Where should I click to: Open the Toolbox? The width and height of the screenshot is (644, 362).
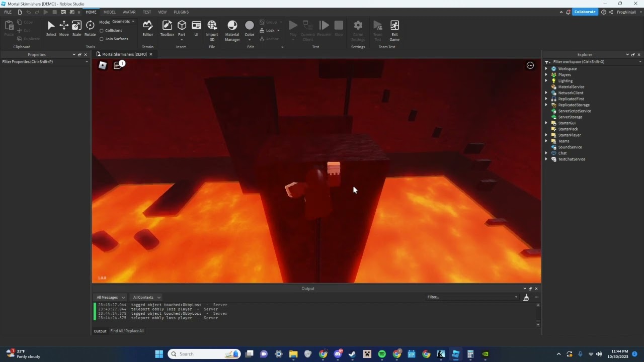167,29
